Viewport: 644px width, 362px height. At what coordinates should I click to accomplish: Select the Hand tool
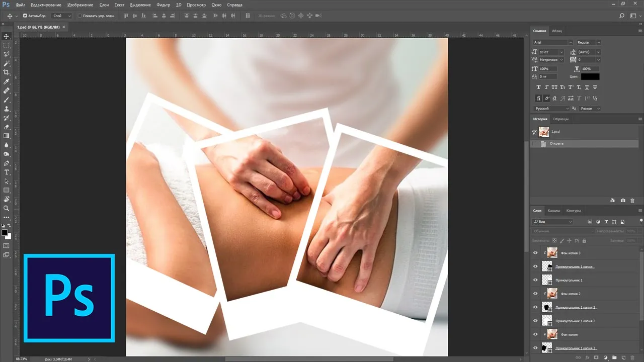click(7, 200)
